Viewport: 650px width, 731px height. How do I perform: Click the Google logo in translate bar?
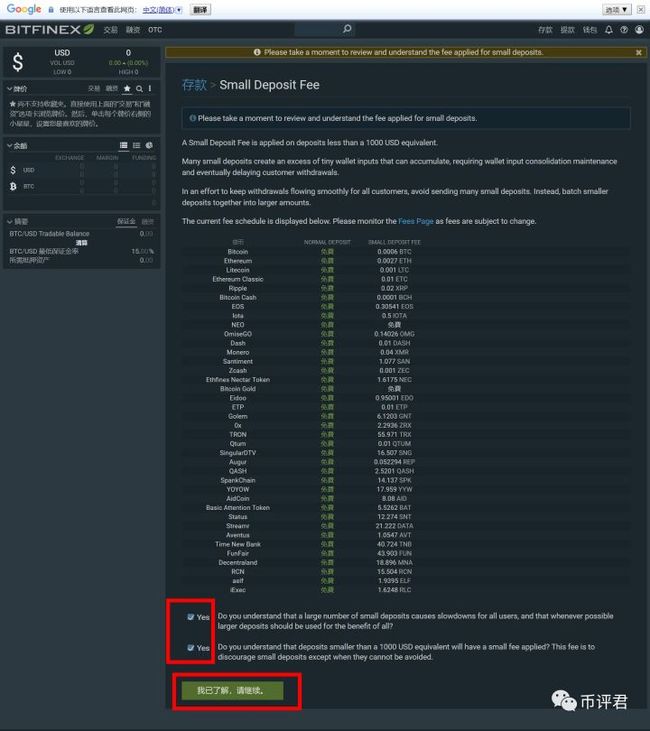(x=24, y=9)
